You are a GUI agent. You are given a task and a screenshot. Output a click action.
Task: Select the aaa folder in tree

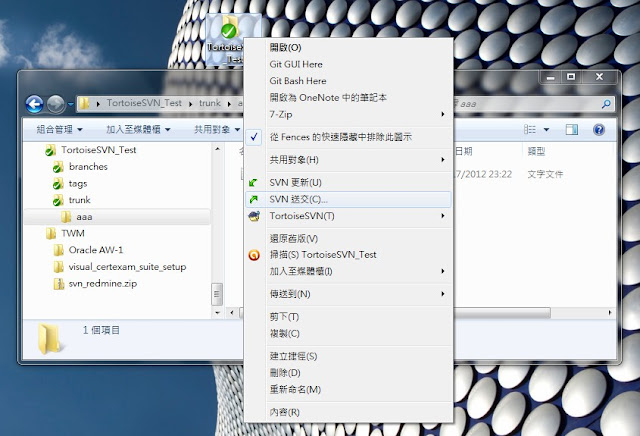pyautogui.click(x=84, y=217)
